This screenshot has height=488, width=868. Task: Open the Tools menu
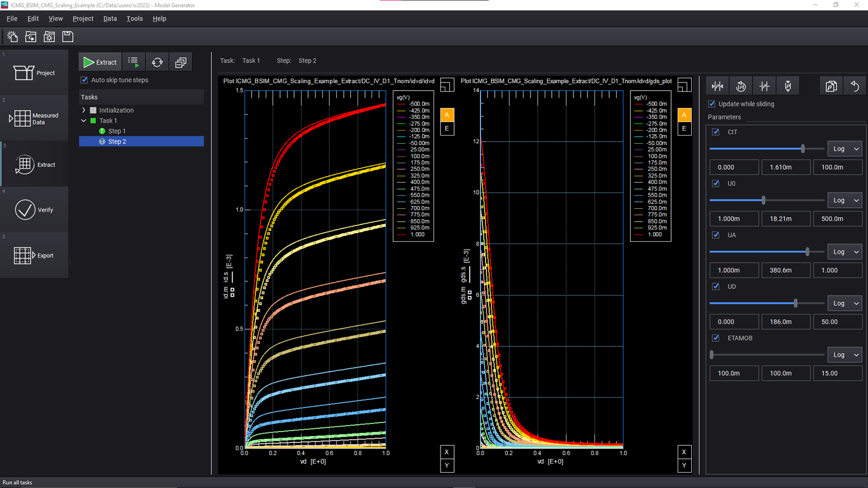point(134,18)
